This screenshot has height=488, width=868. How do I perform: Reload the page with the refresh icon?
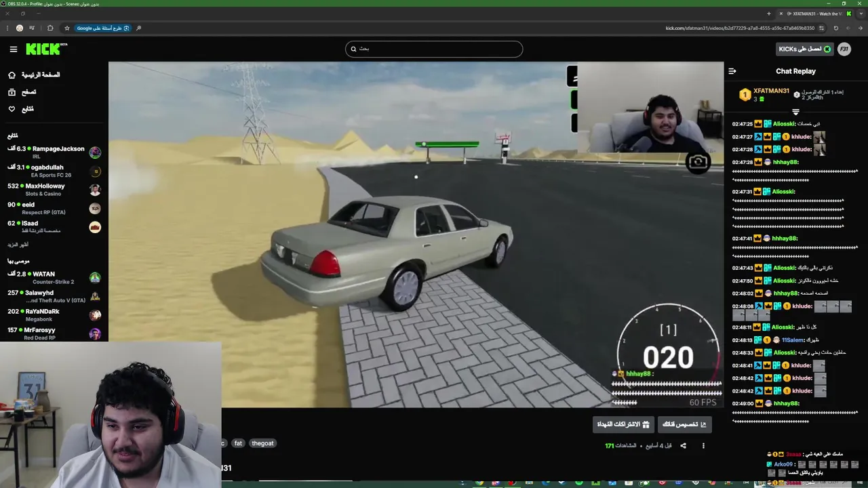point(836,28)
